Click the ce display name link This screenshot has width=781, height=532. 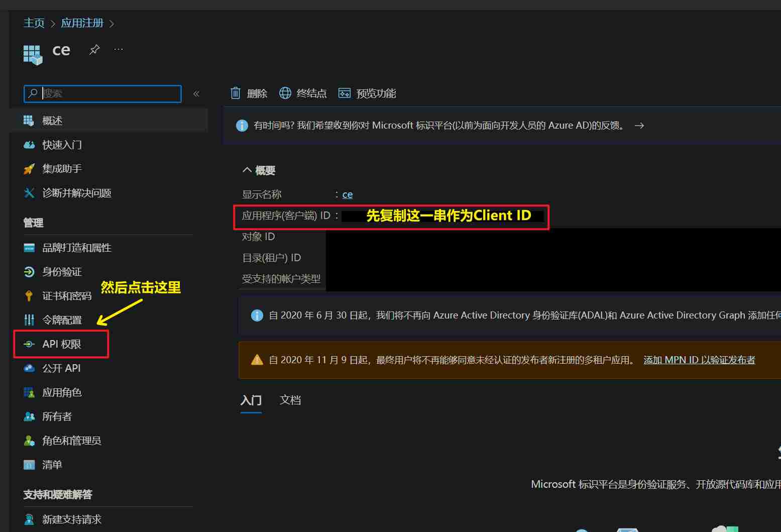click(348, 194)
